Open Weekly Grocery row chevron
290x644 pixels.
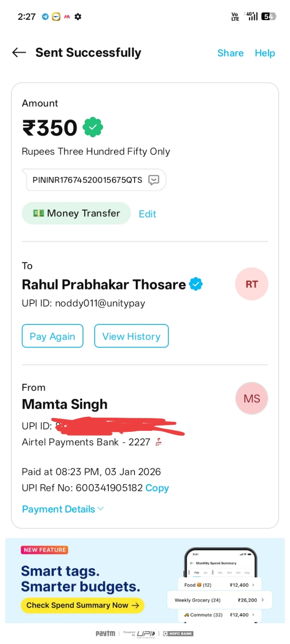(x=263, y=600)
